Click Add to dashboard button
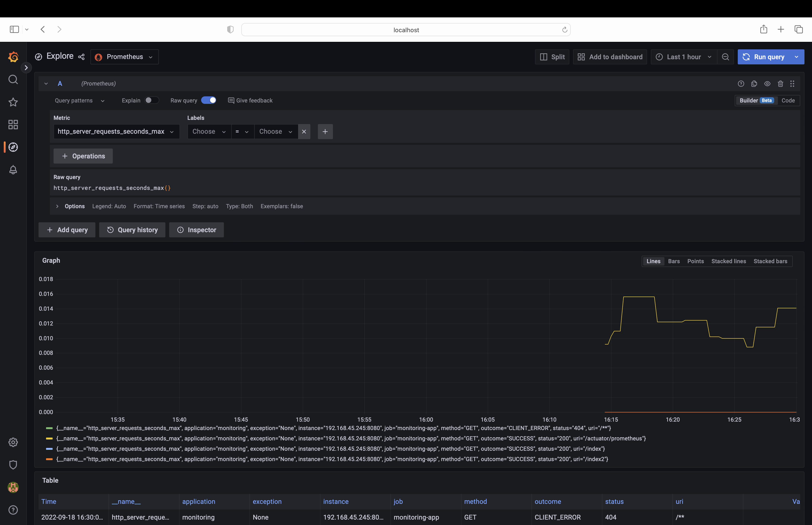 click(610, 57)
